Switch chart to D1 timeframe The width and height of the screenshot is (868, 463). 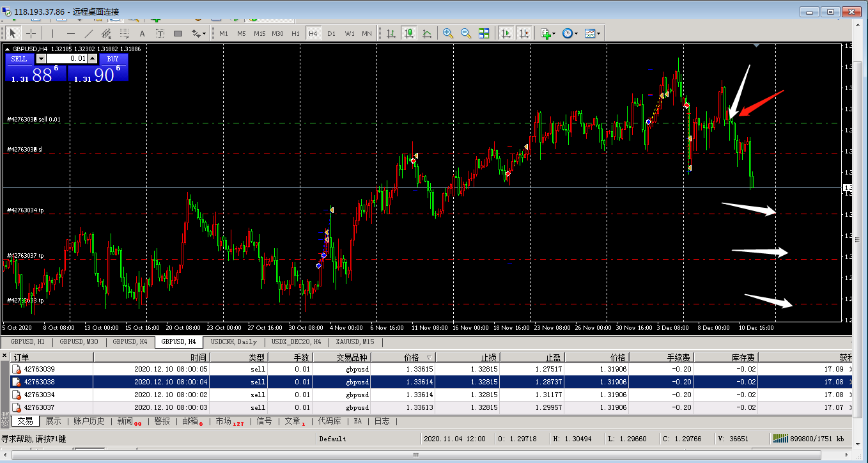pos(331,33)
